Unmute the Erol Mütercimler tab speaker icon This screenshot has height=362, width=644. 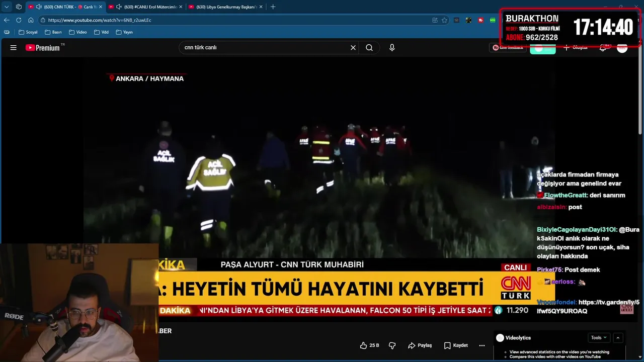pos(119,7)
